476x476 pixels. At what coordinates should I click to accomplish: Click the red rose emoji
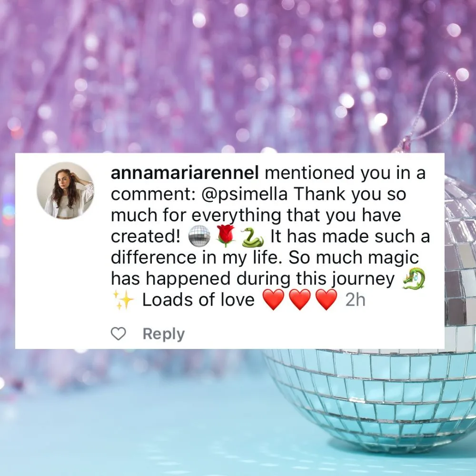click(x=226, y=236)
